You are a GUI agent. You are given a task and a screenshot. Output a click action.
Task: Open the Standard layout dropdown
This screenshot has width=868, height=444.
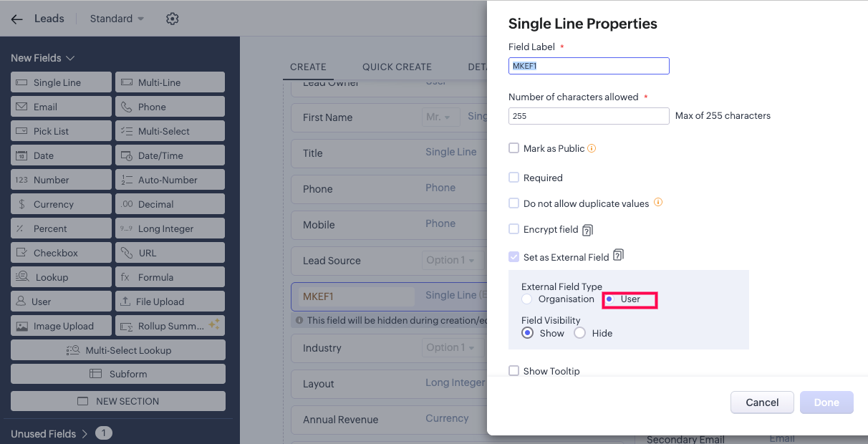point(117,19)
